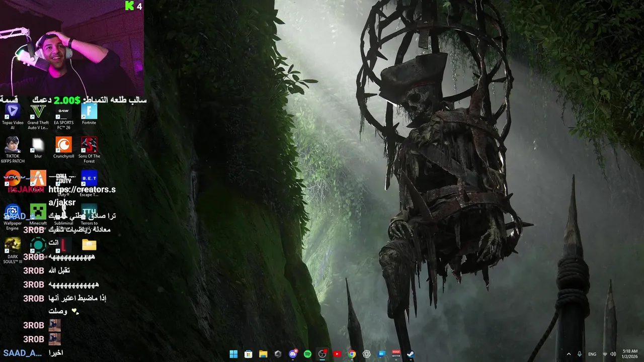This screenshot has width=644, height=362.
Task: Click the microphone icon in system tray
Action: (x=580, y=354)
